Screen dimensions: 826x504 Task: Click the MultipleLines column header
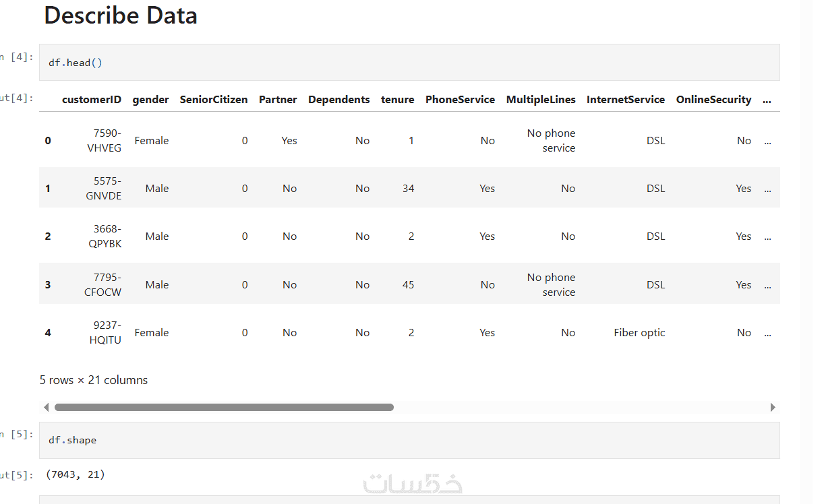click(x=541, y=100)
